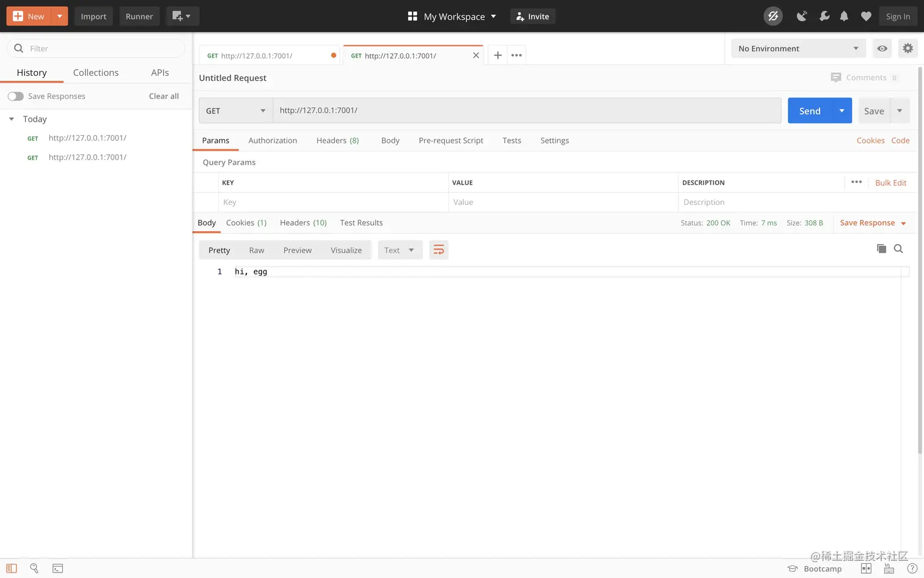Click the Sign In button
Image resolution: width=924 pixels, height=578 pixels.
898,17
